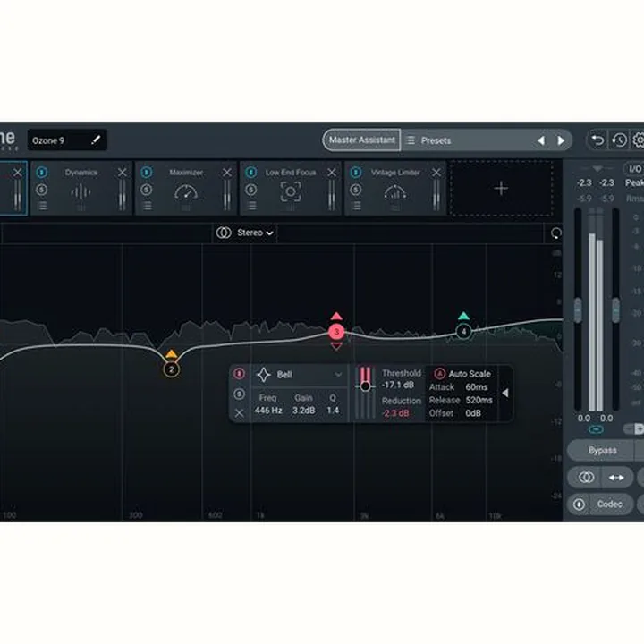Open the Dynamics module via waveform icon
Image resolution: width=644 pixels, height=644 pixels.
[80, 191]
